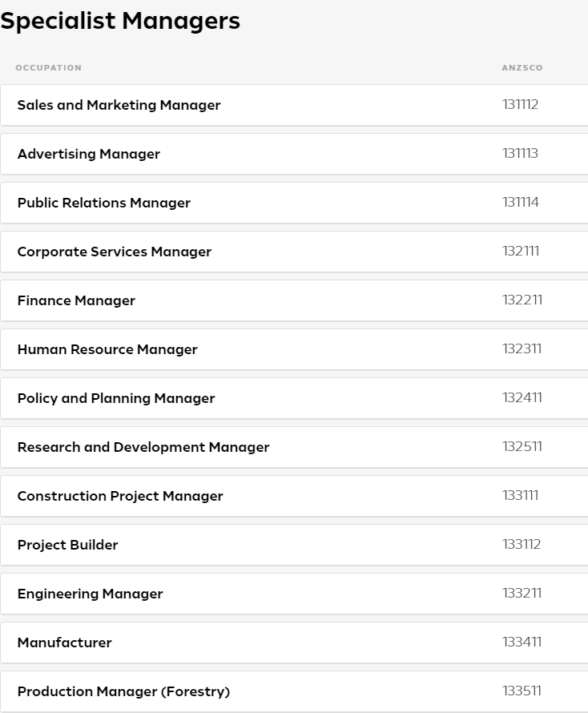
Task: Click the OCCUPATION column header
Action: tap(49, 68)
